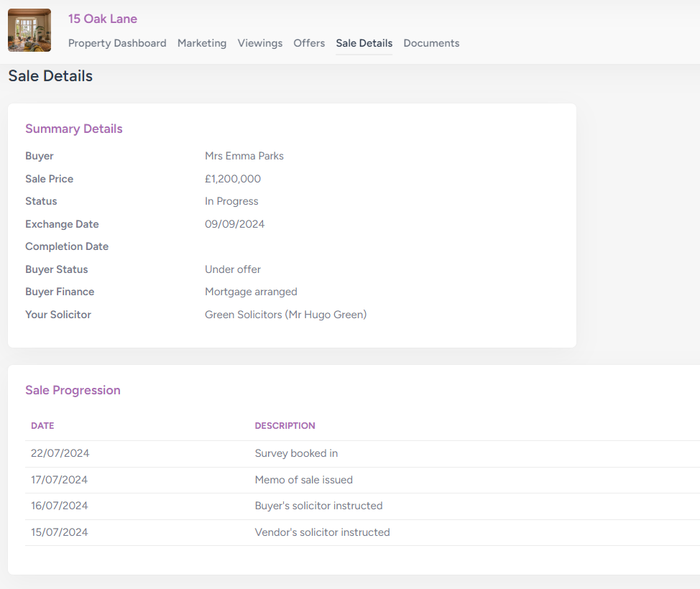
Task: Click the In Progress status value
Action: click(231, 201)
